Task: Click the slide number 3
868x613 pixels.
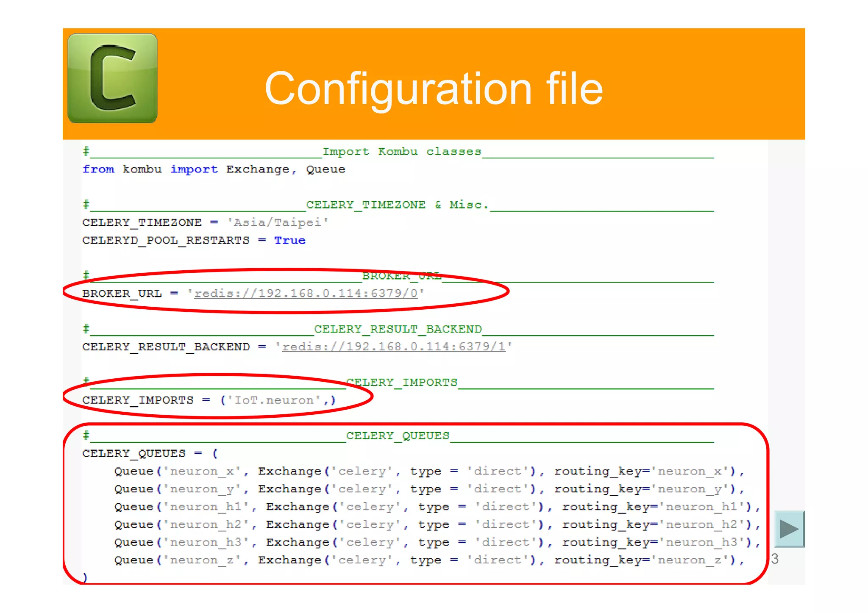Action: [775, 559]
